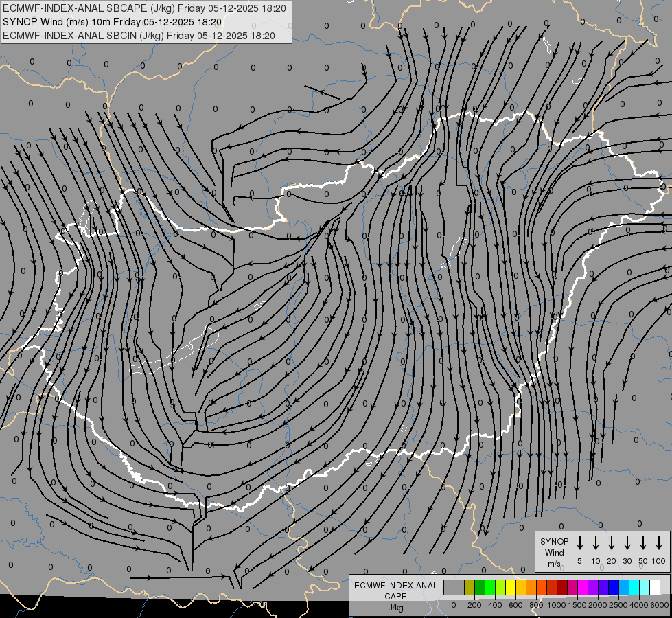The width and height of the screenshot is (672, 618).
Task: Click the 30 speed label in wind legend
Action: (627, 561)
